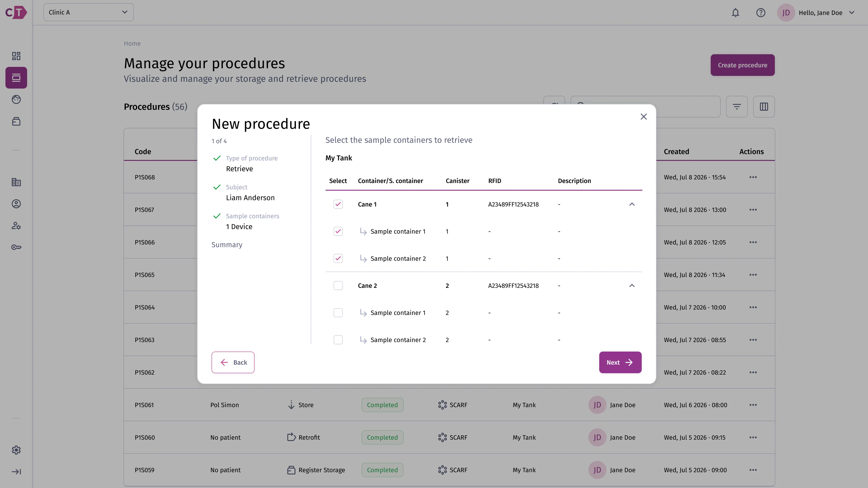
Task: Open actions menu for P1S059
Action: tap(753, 470)
